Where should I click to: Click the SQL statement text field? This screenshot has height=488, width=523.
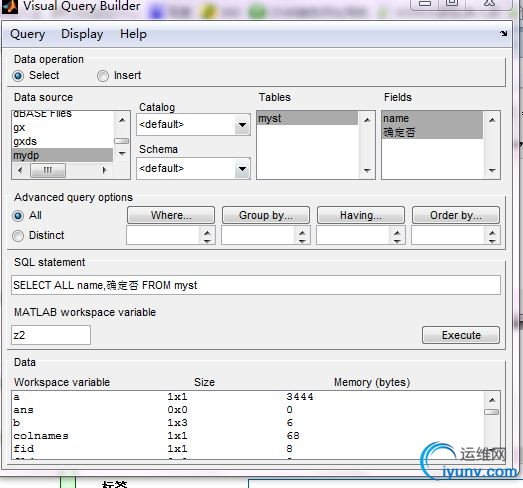pyautogui.click(x=256, y=285)
